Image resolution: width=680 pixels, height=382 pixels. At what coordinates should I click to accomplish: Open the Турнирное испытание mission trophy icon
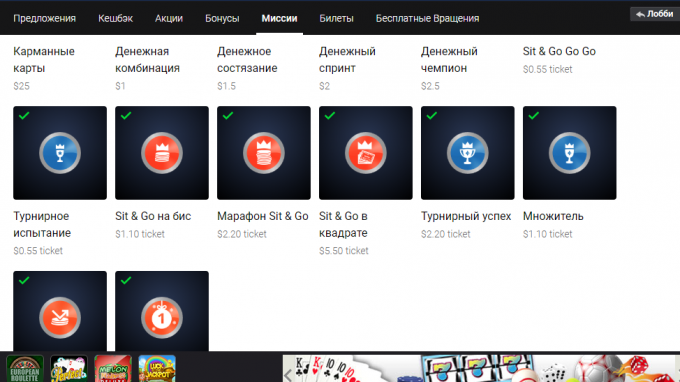[x=60, y=153]
